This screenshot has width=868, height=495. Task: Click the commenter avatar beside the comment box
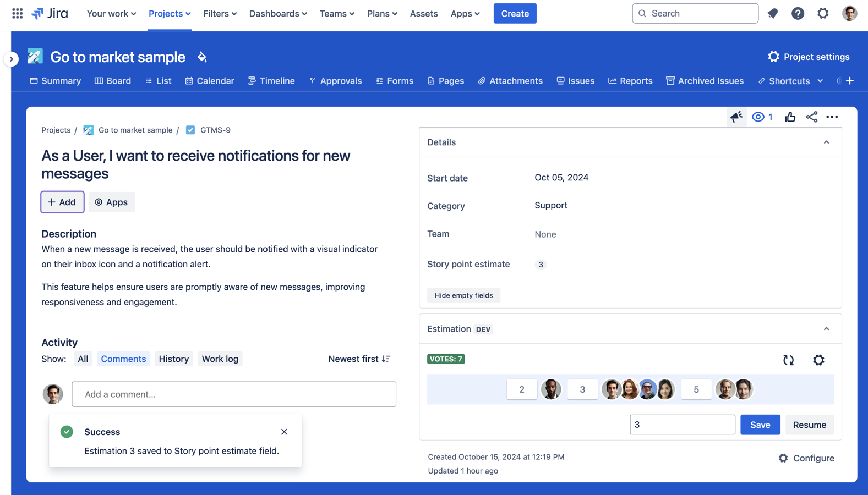(x=53, y=394)
